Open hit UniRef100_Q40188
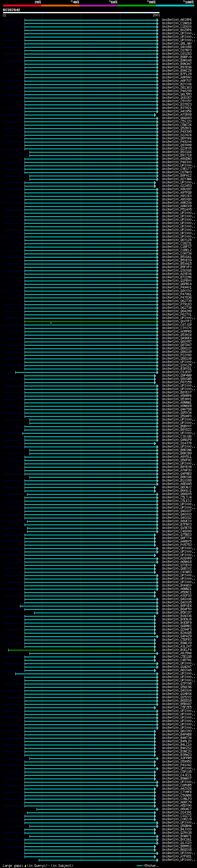Screen dimensions: 197x868 tap(177, 47)
